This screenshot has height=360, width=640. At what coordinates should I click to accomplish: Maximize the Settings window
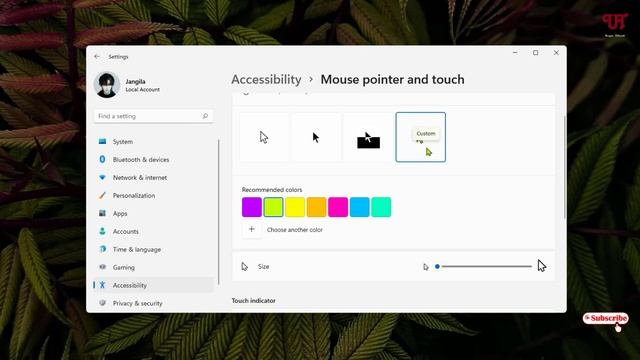[536, 53]
